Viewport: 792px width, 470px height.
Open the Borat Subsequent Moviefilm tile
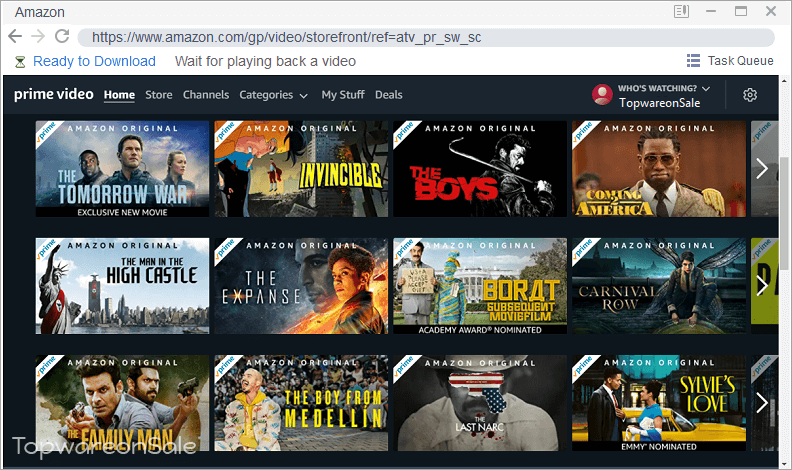pos(480,286)
